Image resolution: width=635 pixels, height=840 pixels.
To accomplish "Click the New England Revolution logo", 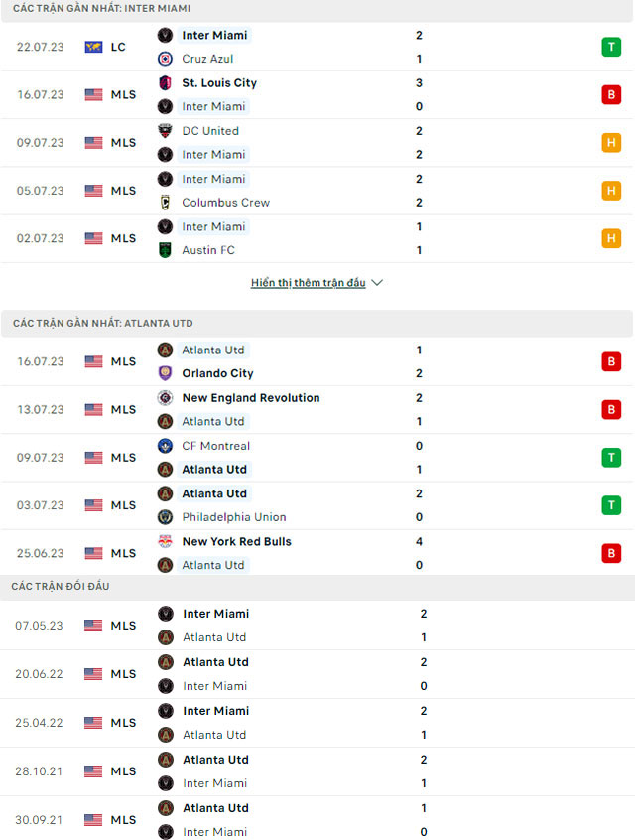I will 165,398.
